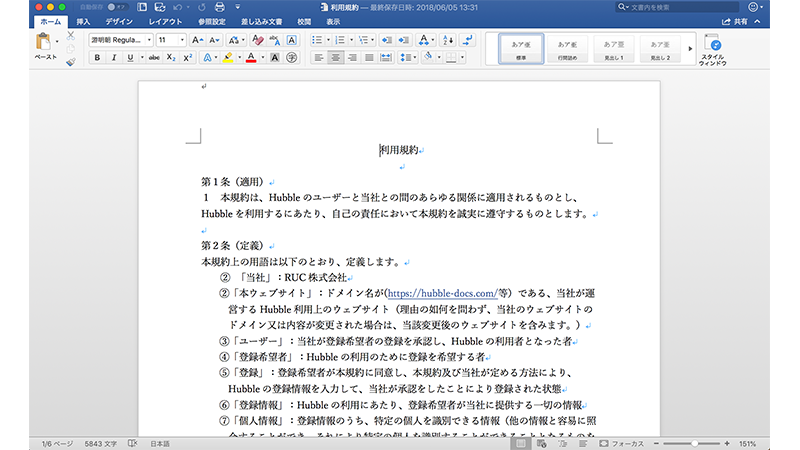The width and height of the screenshot is (800, 450).
Task: Align paragraph text to the right
Action: [353, 58]
